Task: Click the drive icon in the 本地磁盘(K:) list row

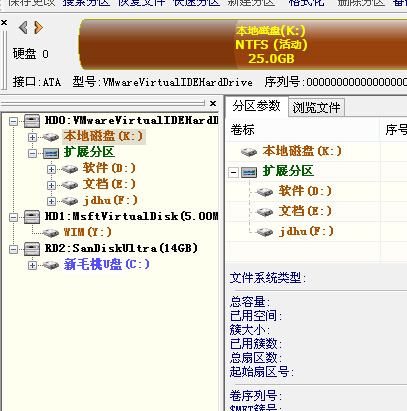Action: pos(249,152)
